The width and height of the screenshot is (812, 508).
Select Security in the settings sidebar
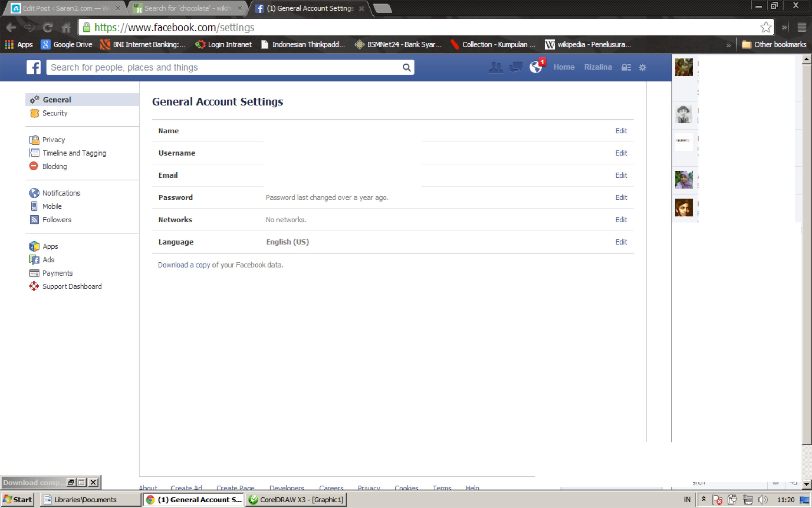[55, 113]
